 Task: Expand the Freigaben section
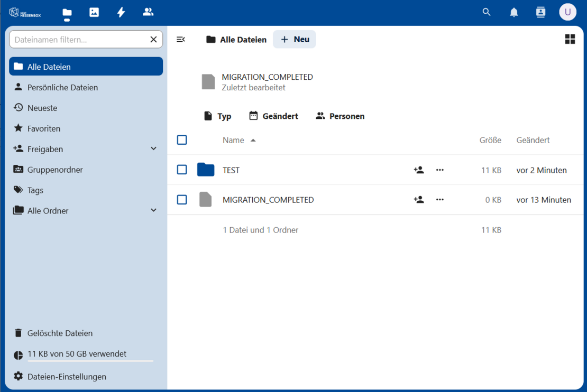[x=153, y=149]
